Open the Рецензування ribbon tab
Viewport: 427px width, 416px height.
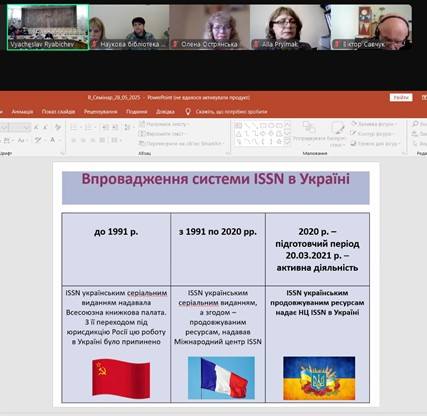[x=100, y=112]
